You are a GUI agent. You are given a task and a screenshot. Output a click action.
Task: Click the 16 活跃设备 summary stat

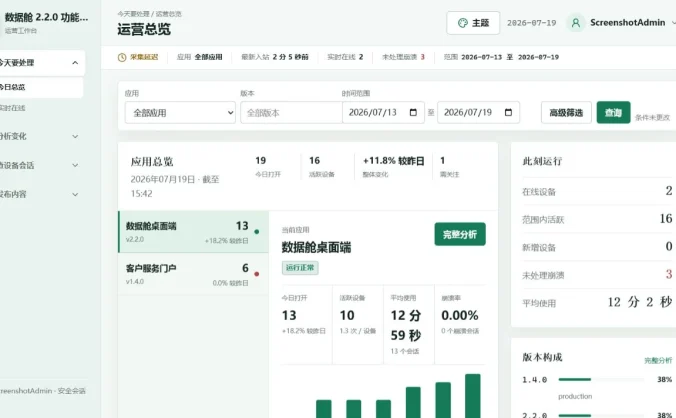[x=322, y=166]
